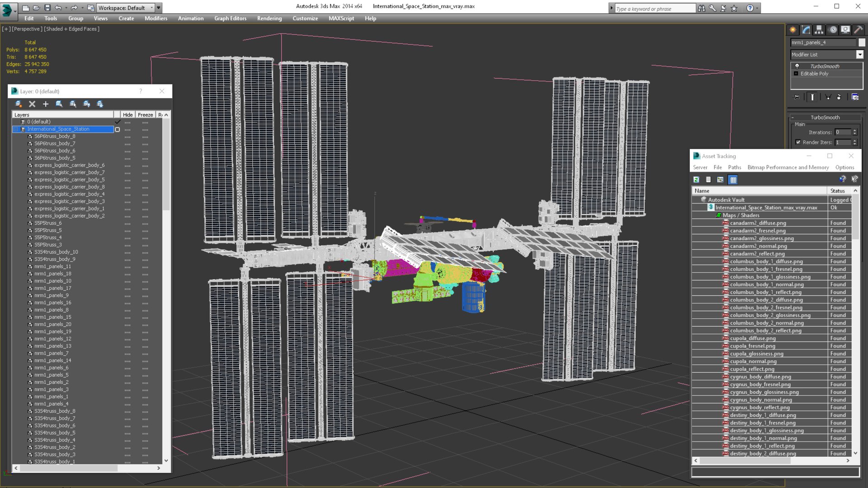The height and width of the screenshot is (488, 868).
Task: Toggle Freeze for S5P5truss_6 row
Action: pos(145,223)
